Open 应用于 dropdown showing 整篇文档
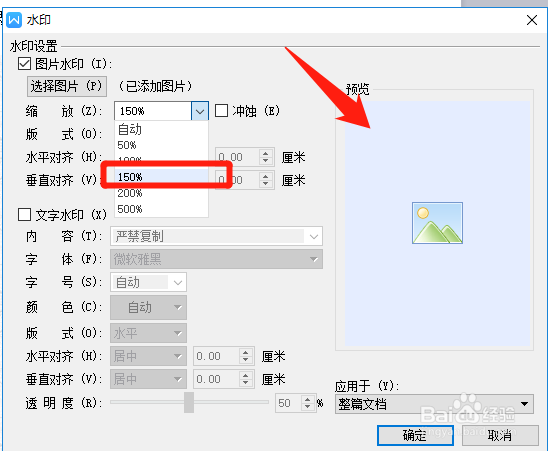 pos(434,404)
